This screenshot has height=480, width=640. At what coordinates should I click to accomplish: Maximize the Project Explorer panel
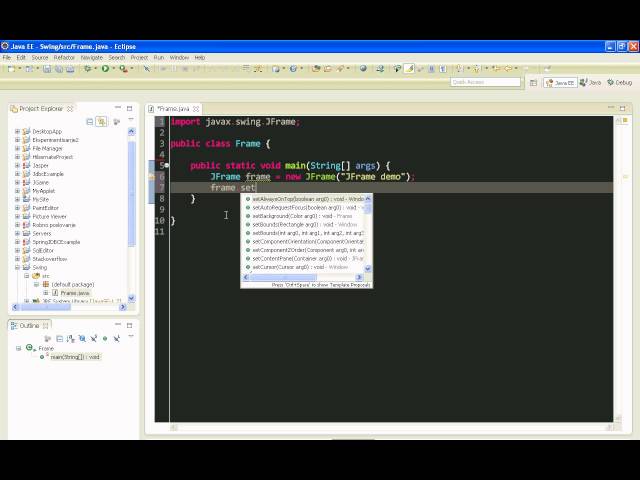tap(129, 108)
